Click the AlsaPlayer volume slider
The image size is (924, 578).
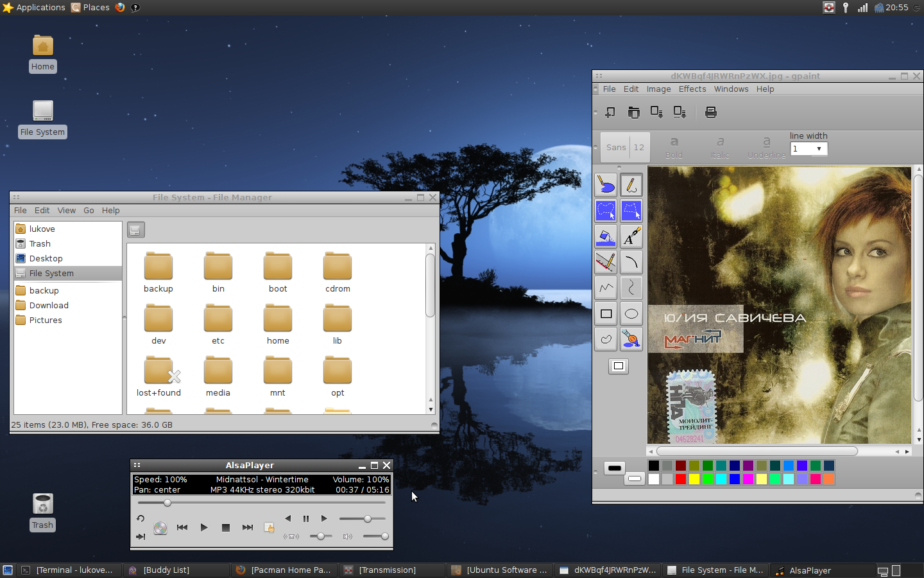(375, 536)
